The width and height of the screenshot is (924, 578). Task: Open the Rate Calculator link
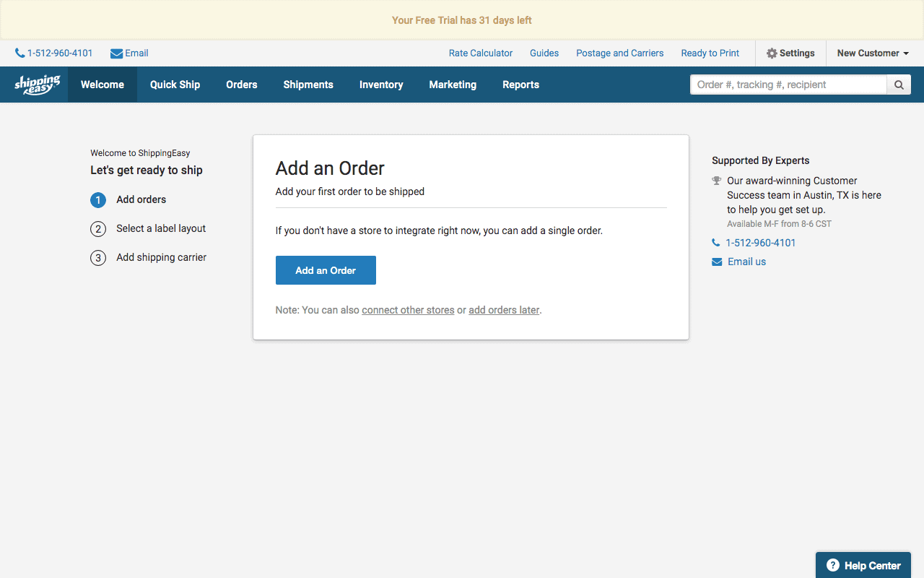pos(481,53)
